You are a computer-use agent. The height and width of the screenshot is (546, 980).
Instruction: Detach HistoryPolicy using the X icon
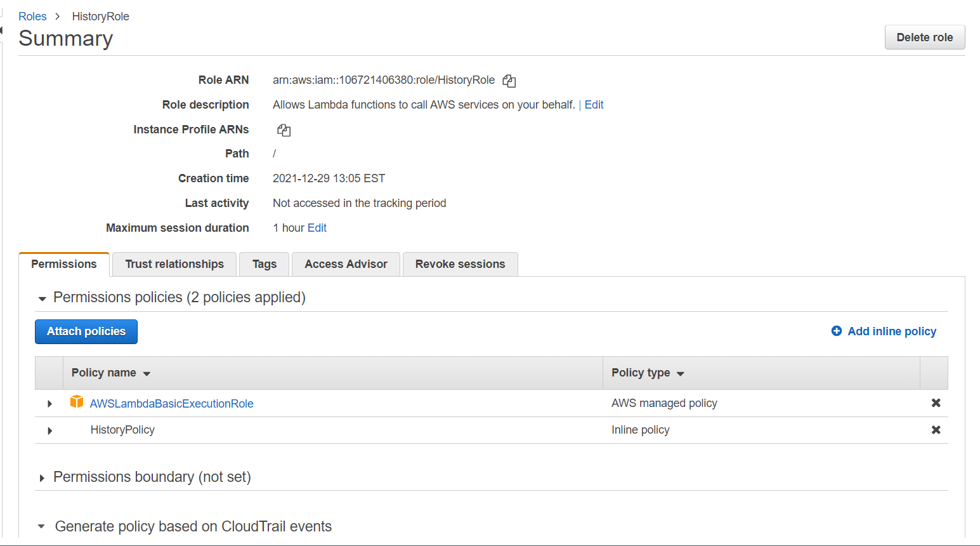(936, 430)
